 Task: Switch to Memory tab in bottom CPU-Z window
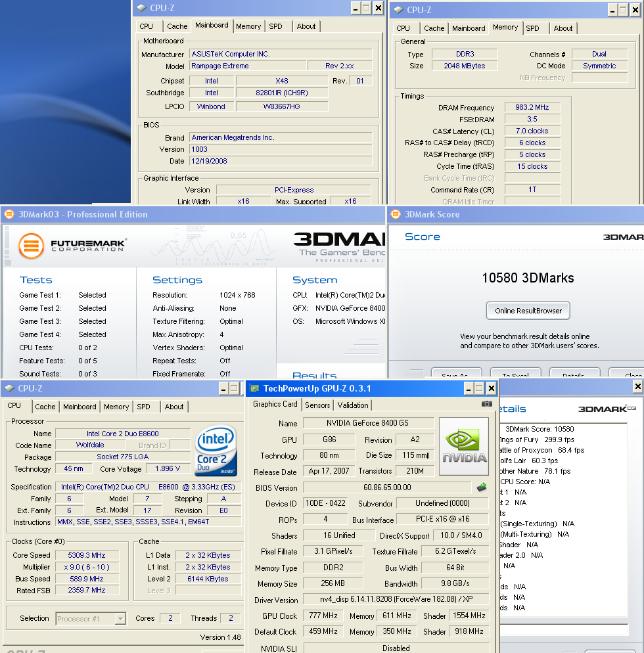tap(116, 407)
